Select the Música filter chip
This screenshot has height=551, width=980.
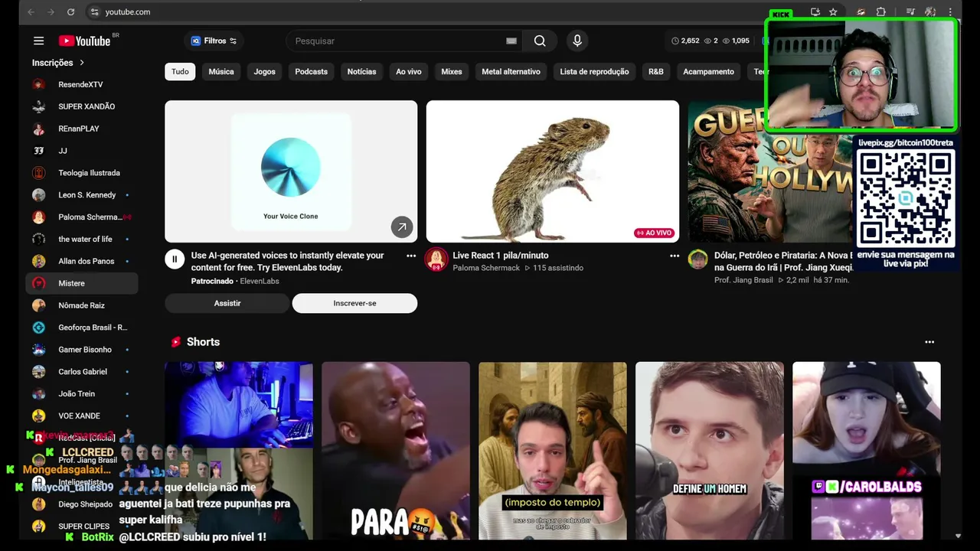pos(221,72)
